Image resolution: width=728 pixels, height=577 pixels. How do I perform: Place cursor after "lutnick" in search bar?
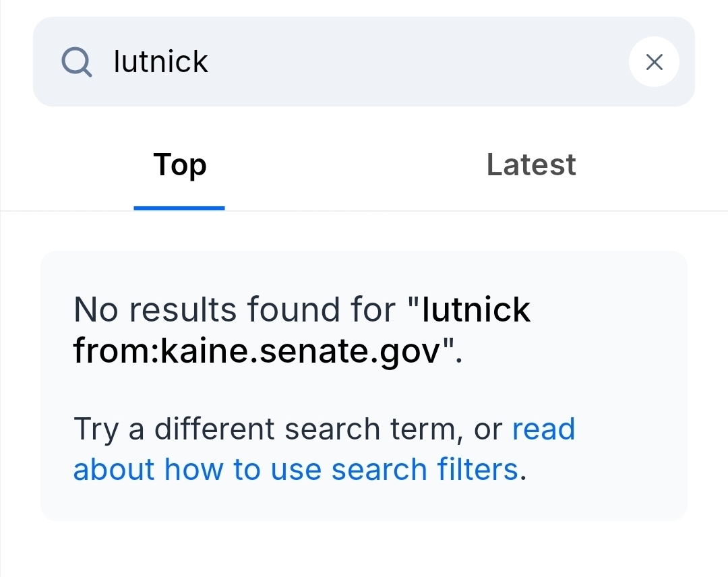click(210, 63)
